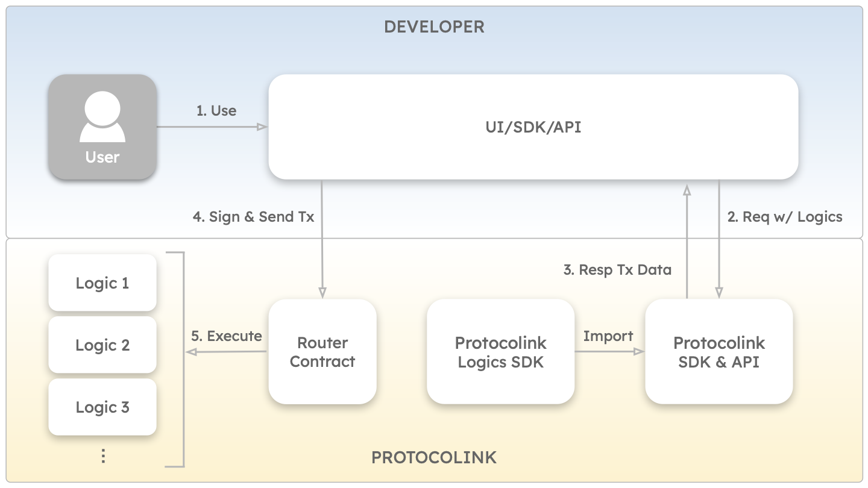Click the arrowhead pointing into Router Contract
The height and width of the screenshot is (488, 868).
[322, 293]
